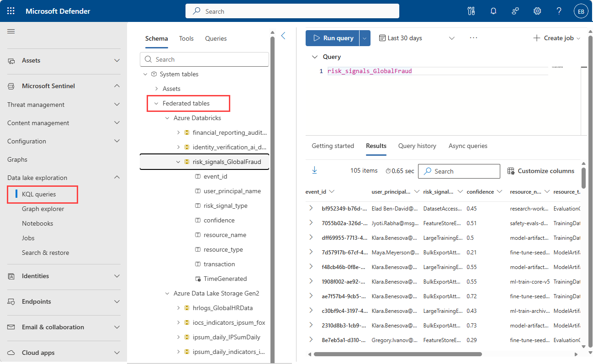Click the Microsoft Sentinel icon in navigation

click(11, 86)
